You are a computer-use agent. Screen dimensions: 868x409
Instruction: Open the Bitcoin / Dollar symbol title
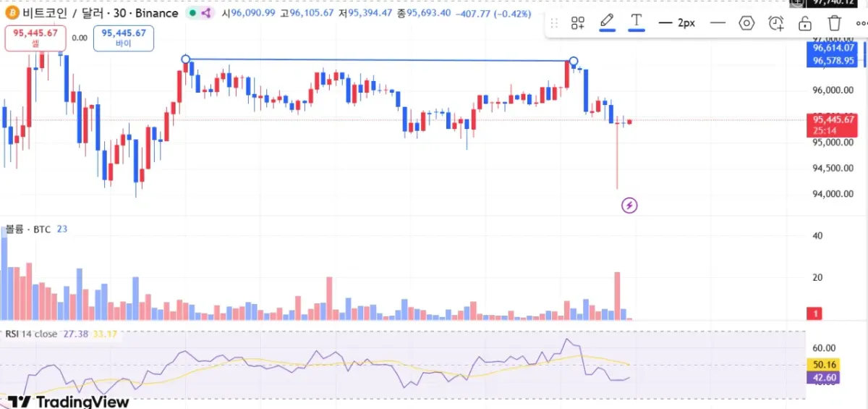pos(100,13)
